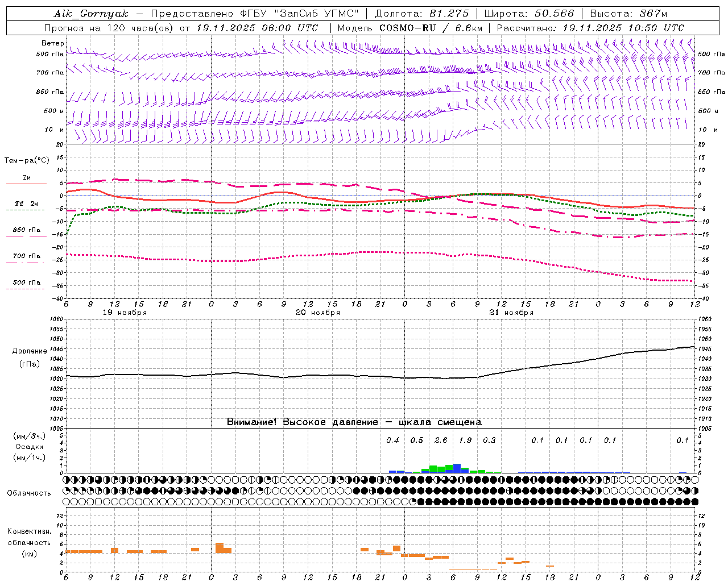Click the Давление pressure panel label
Image resolution: width=728 pixels, height=582 pixels.
point(30,351)
